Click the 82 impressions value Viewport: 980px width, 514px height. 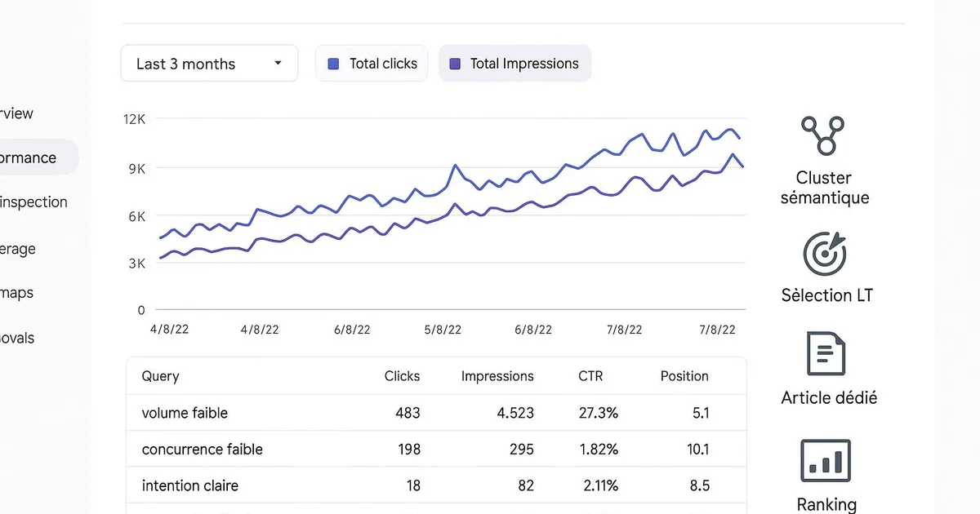526,485
